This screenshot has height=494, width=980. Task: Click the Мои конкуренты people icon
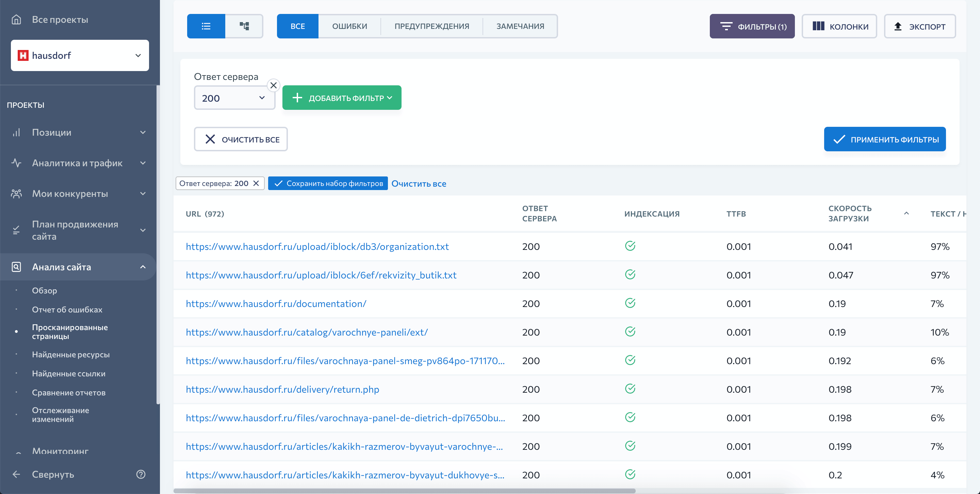pyautogui.click(x=16, y=194)
